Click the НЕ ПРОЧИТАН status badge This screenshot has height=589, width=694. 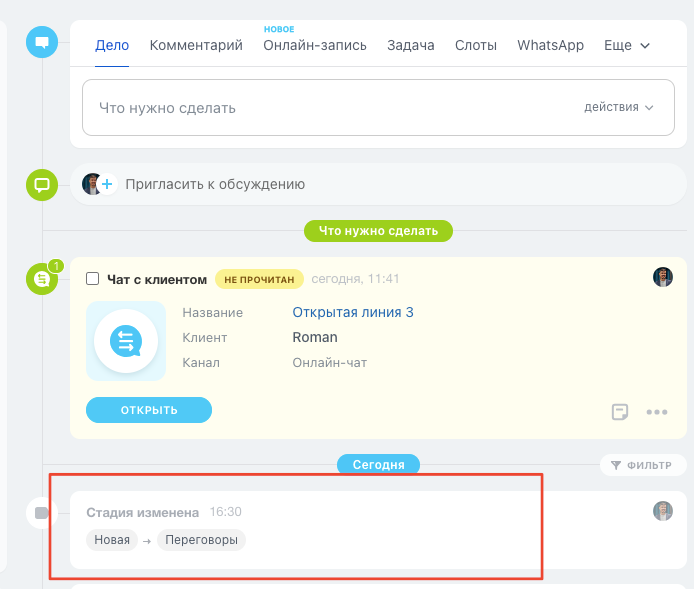pyautogui.click(x=259, y=279)
